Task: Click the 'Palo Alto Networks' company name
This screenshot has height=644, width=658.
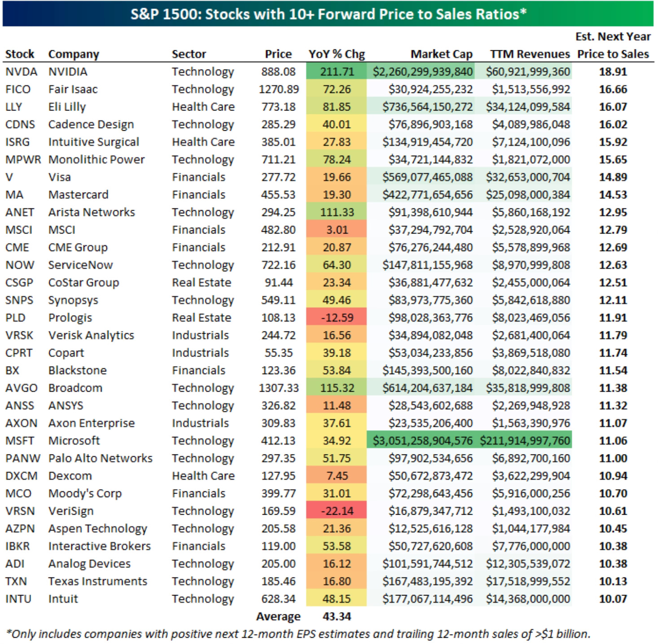Action: click(101, 458)
